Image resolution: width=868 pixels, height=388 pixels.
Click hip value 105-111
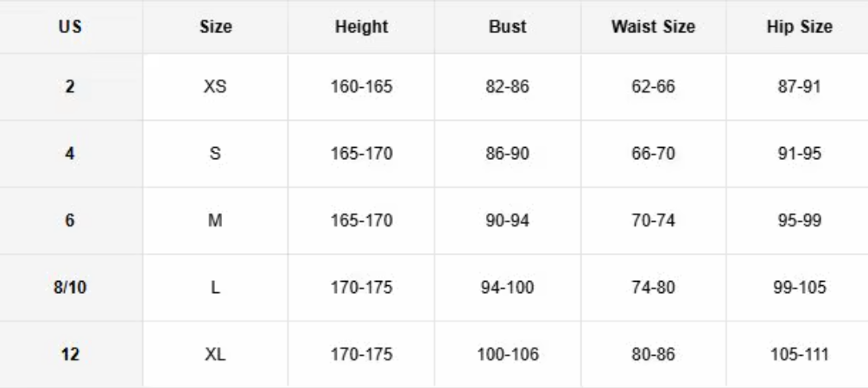tap(799, 354)
